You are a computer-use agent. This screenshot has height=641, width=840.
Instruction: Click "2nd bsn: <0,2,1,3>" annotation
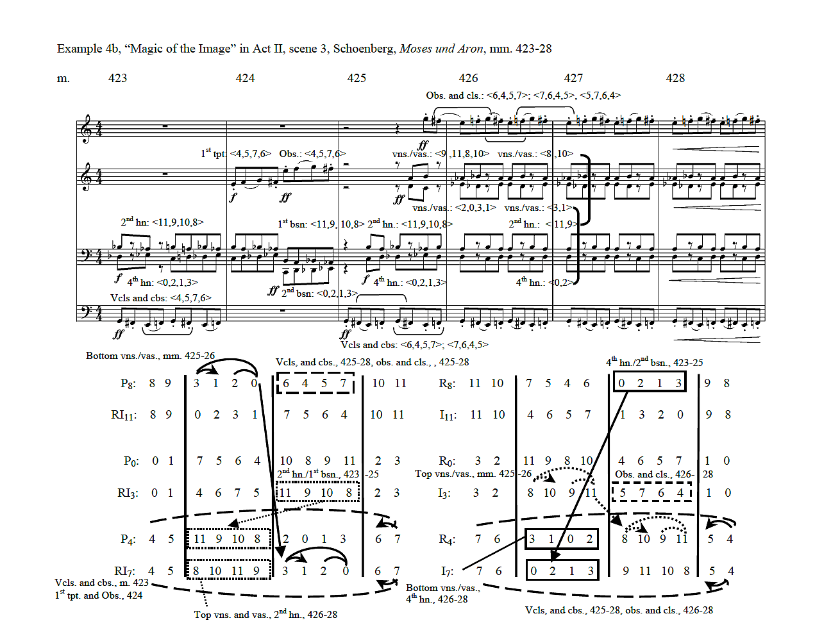click(320, 293)
